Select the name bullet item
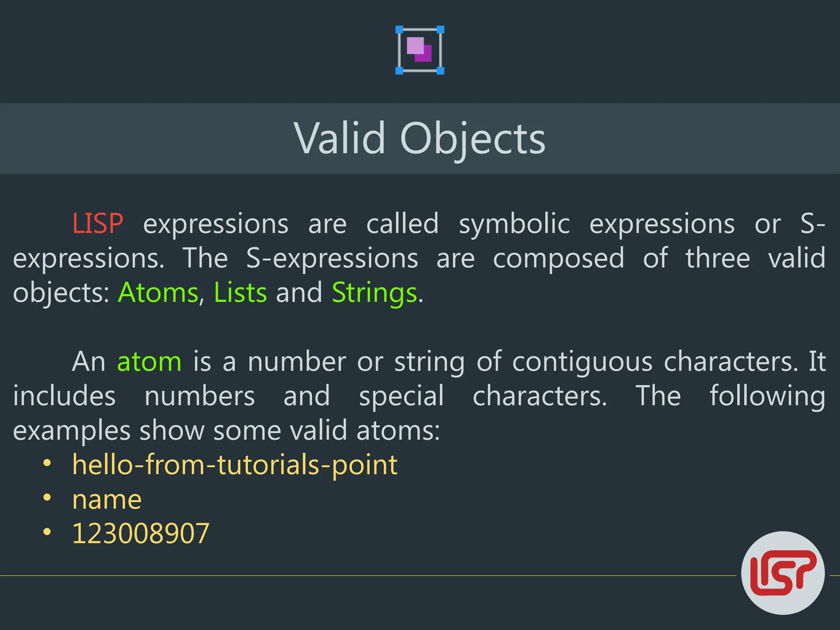The height and width of the screenshot is (630, 840). (107, 500)
